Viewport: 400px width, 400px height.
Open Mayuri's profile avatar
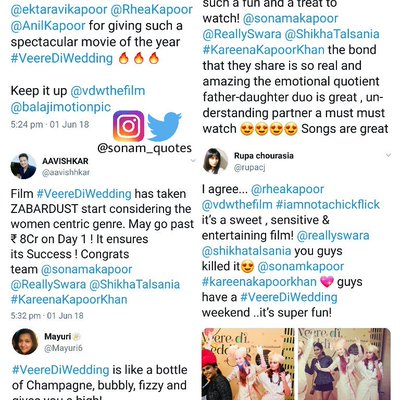(x=25, y=342)
